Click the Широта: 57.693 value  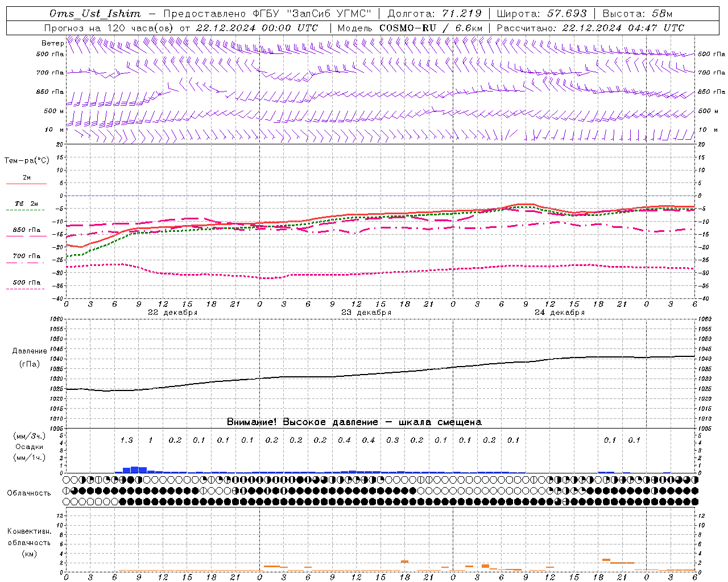point(541,14)
